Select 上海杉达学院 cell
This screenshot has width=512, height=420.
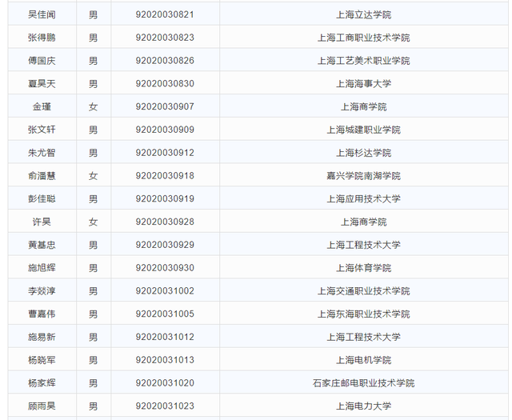coord(364,153)
